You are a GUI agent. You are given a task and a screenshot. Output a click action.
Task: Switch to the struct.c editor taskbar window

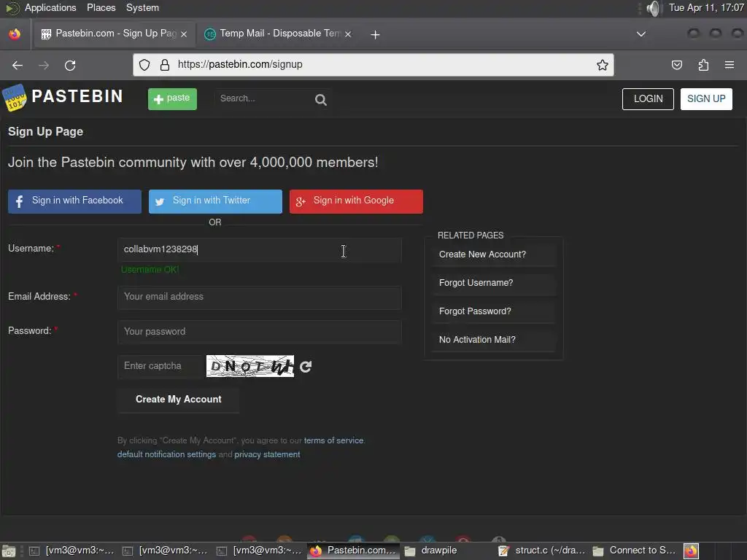pyautogui.click(x=541, y=551)
